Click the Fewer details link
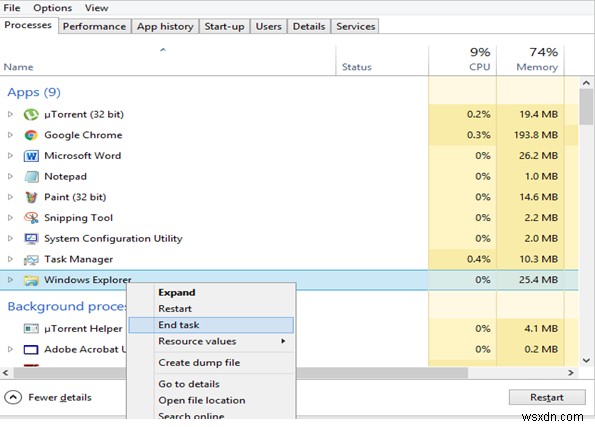The image size is (595, 427). 60,397
